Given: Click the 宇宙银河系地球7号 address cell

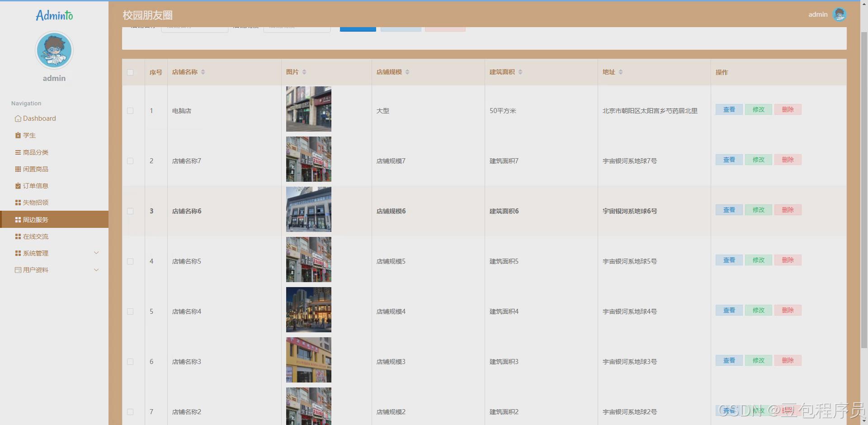Looking at the screenshot, I should tap(630, 161).
